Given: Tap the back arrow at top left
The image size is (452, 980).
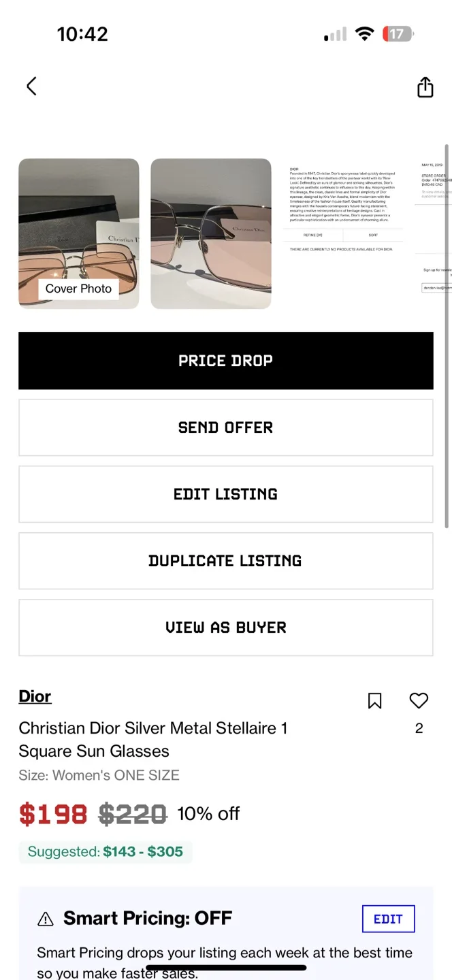Looking at the screenshot, I should click(31, 86).
